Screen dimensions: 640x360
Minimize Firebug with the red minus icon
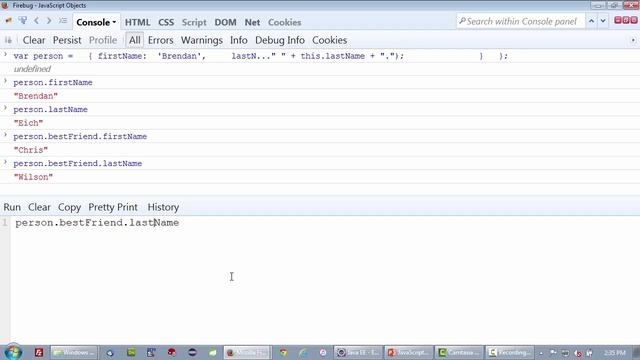(618, 20)
